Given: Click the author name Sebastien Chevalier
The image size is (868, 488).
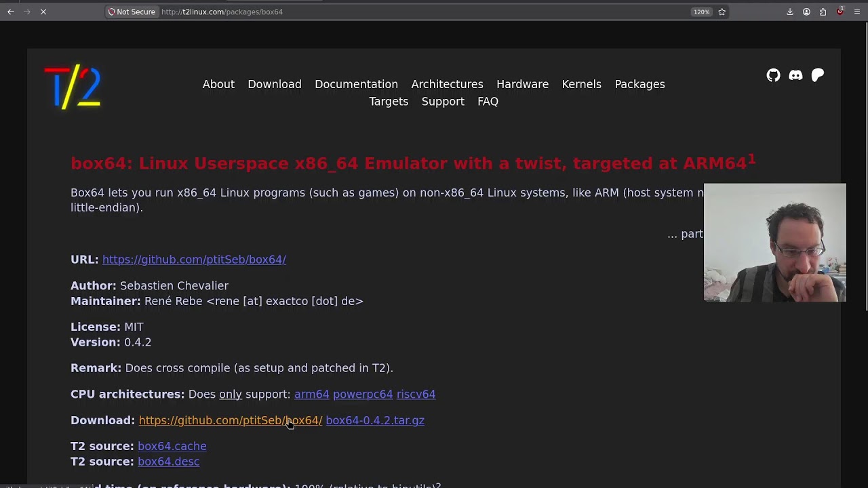Looking at the screenshot, I should click(x=174, y=286).
